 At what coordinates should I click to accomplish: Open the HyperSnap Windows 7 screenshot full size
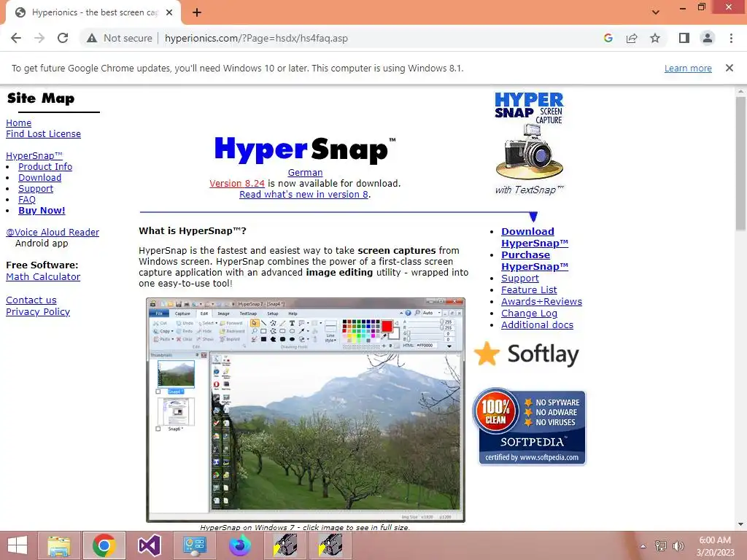pos(306,410)
